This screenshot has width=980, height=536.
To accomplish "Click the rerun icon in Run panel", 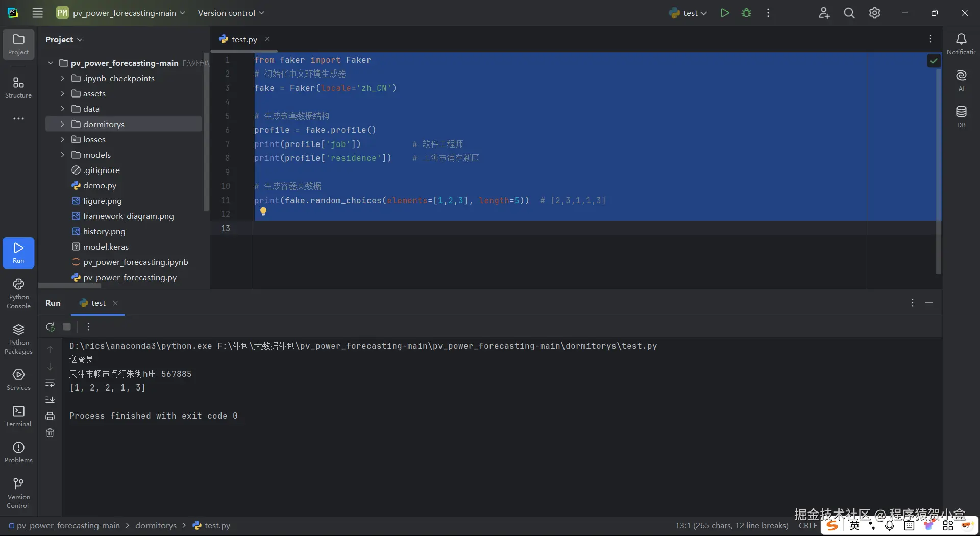I will click(50, 327).
